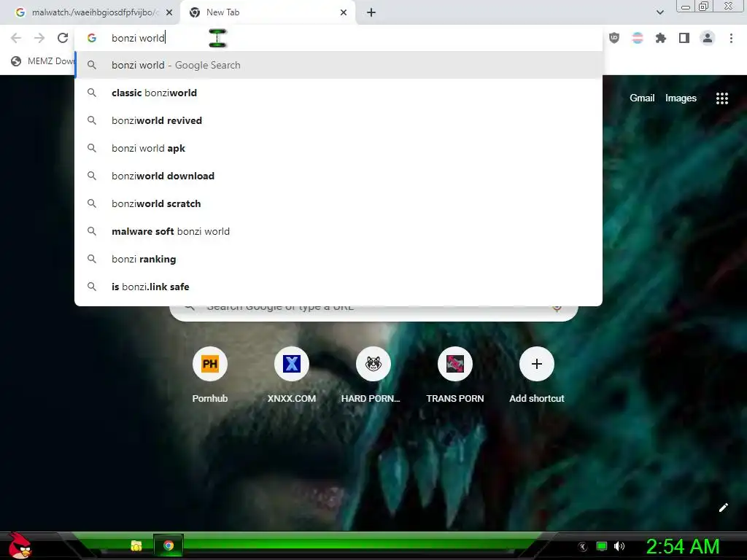Image resolution: width=747 pixels, height=560 pixels.
Task: Click the Chrome taskbar button
Action: [x=169, y=545]
